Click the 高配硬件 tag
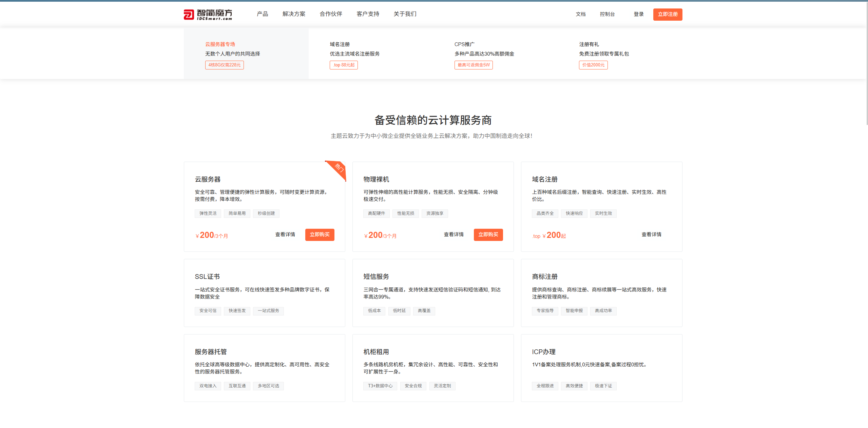This screenshot has height=428, width=868. 377,213
